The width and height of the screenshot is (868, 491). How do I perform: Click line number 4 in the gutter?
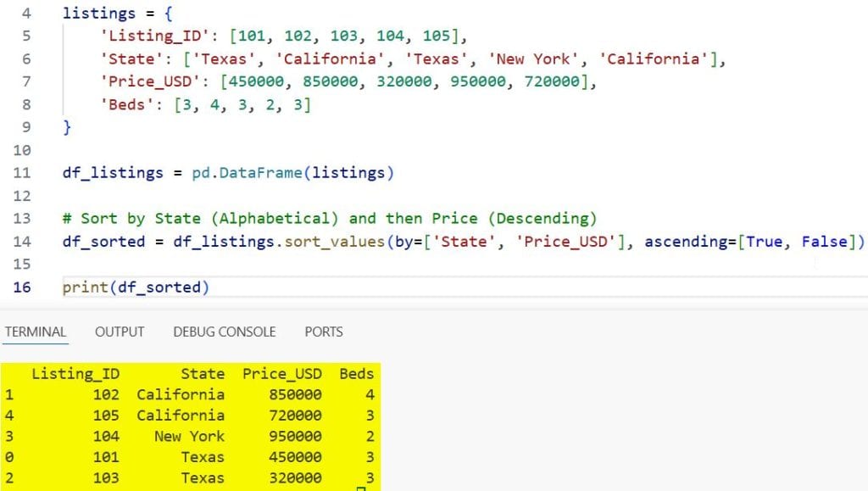(26, 14)
